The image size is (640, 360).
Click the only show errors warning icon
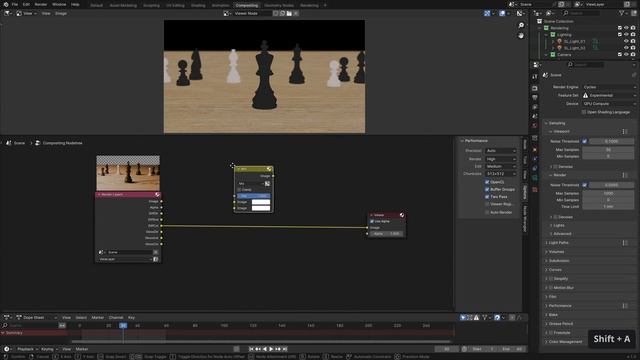476,317
